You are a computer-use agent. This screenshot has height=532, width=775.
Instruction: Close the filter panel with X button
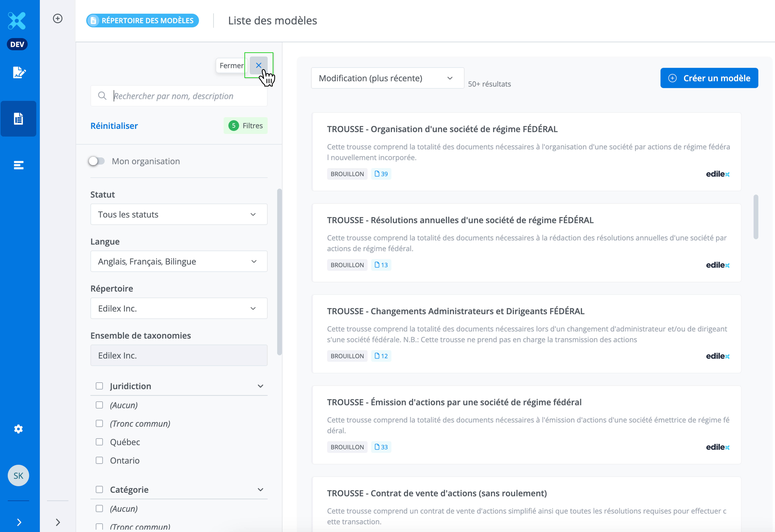pyautogui.click(x=258, y=65)
